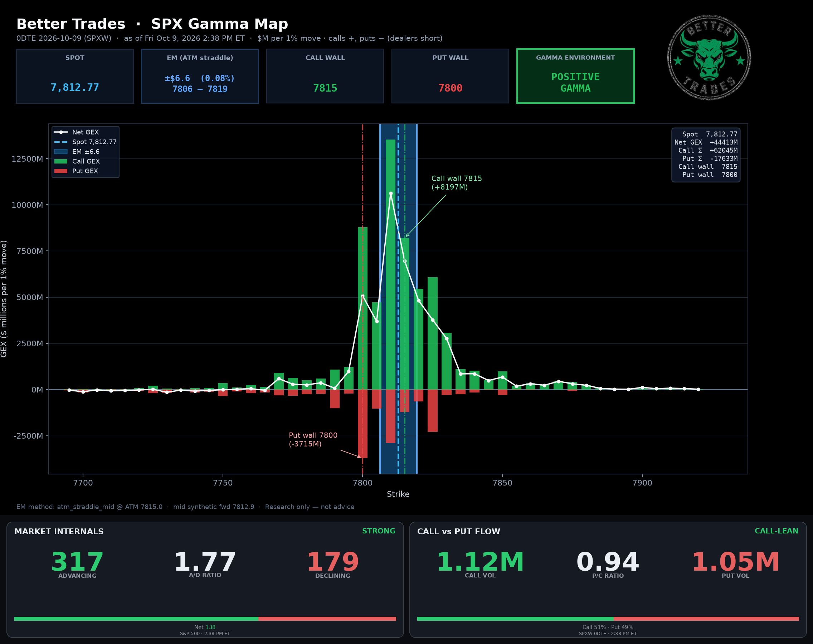Click the CALL WALL 7815 card
This screenshot has width=813, height=644.
tap(325, 76)
